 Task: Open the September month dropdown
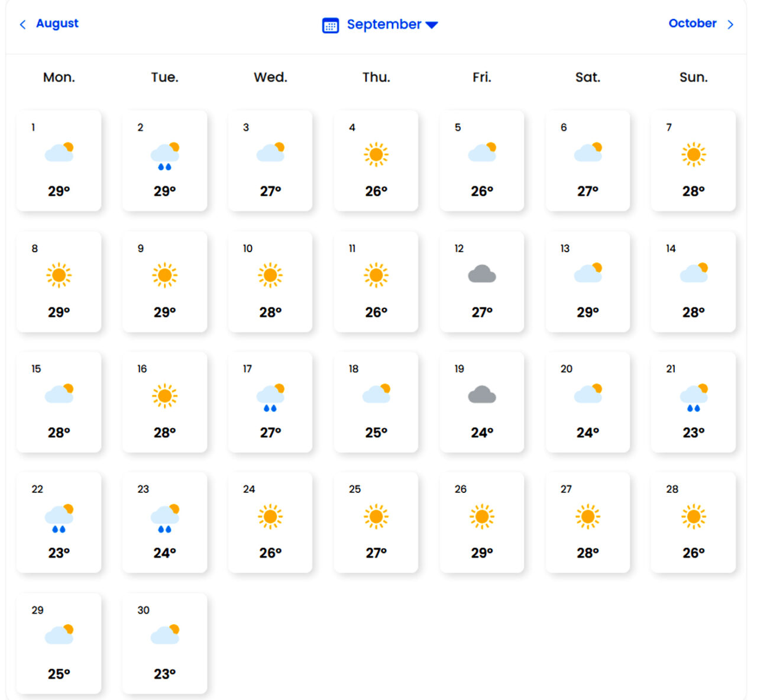pyautogui.click(x=384, y=25)
